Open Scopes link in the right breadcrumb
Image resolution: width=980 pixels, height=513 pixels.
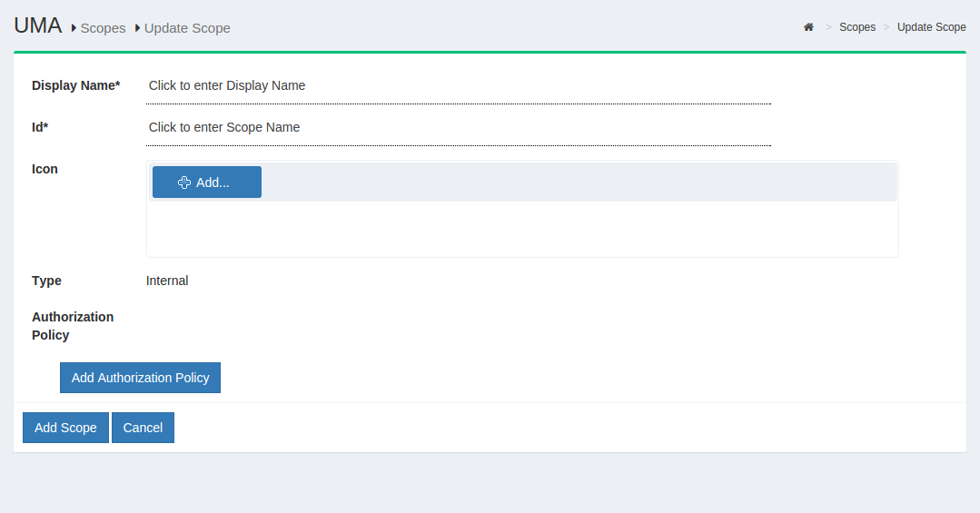(856, 27)
